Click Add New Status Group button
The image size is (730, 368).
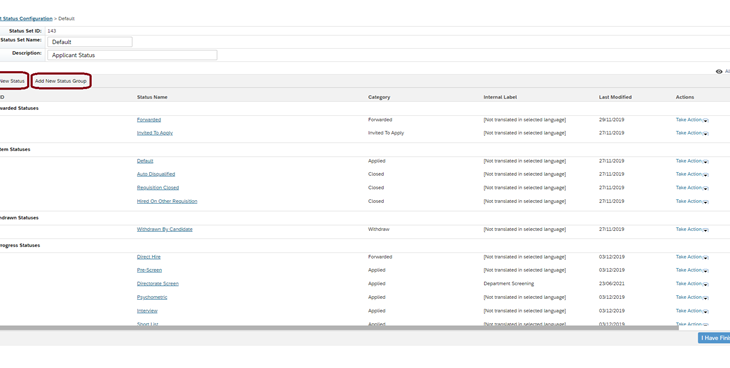point(61,81)
